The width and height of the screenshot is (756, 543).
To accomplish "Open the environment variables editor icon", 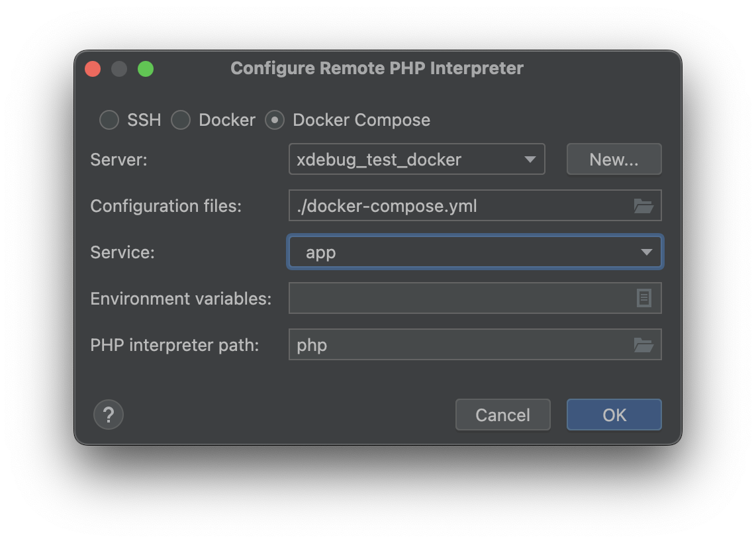I will tap(643, 299).
